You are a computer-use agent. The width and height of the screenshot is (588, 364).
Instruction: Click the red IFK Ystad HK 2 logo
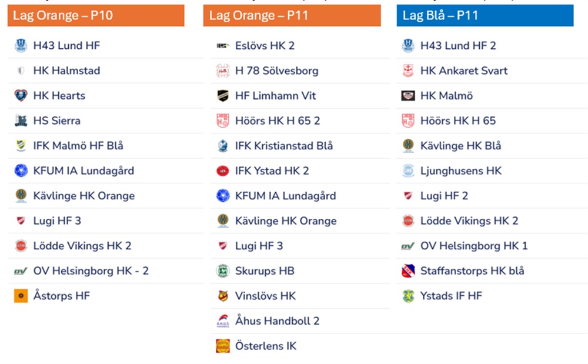coord(223,171)
